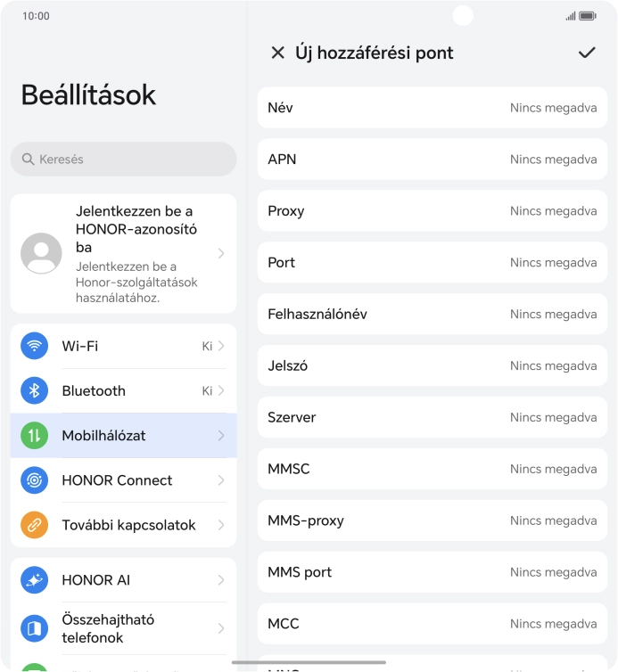The image size is (618, 672).
Task: Expand the Wi-Fi row chevron
Action: (220, 346)
